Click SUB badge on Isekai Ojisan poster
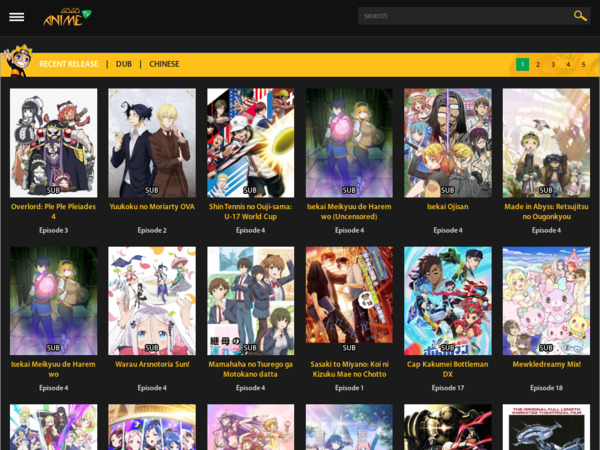This screenshot has height=450, width=600. 448,190
